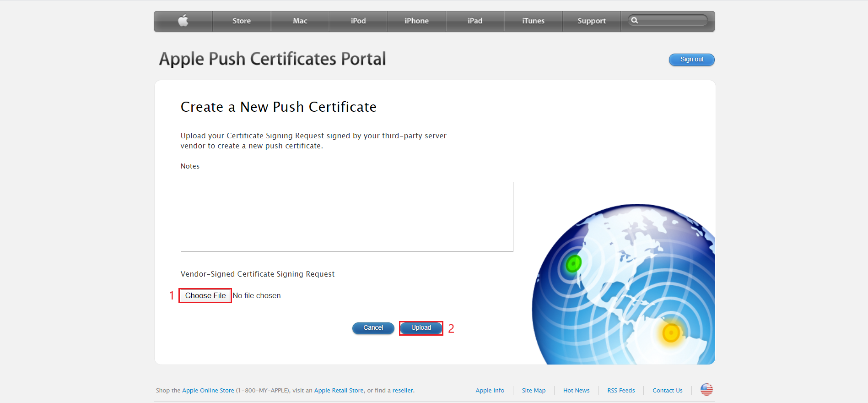This screenshot has height=403, width=868.
Task: Click the search magnifier icon
Action: click(635, 21)
